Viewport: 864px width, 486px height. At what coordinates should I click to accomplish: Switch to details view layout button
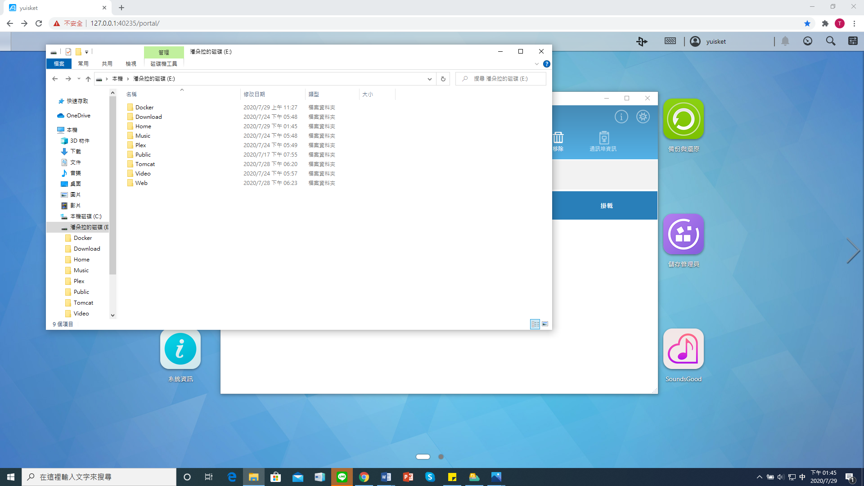[534, 324]
